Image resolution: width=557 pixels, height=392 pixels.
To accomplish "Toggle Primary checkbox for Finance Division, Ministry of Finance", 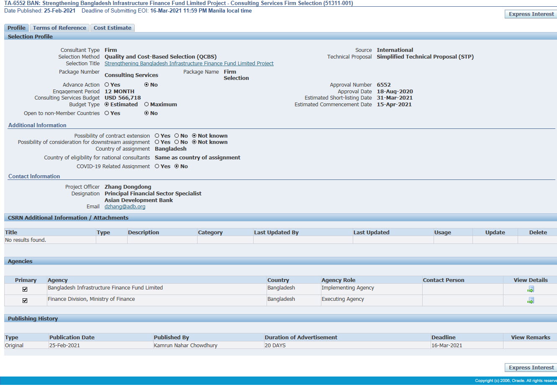I will 25,300.
